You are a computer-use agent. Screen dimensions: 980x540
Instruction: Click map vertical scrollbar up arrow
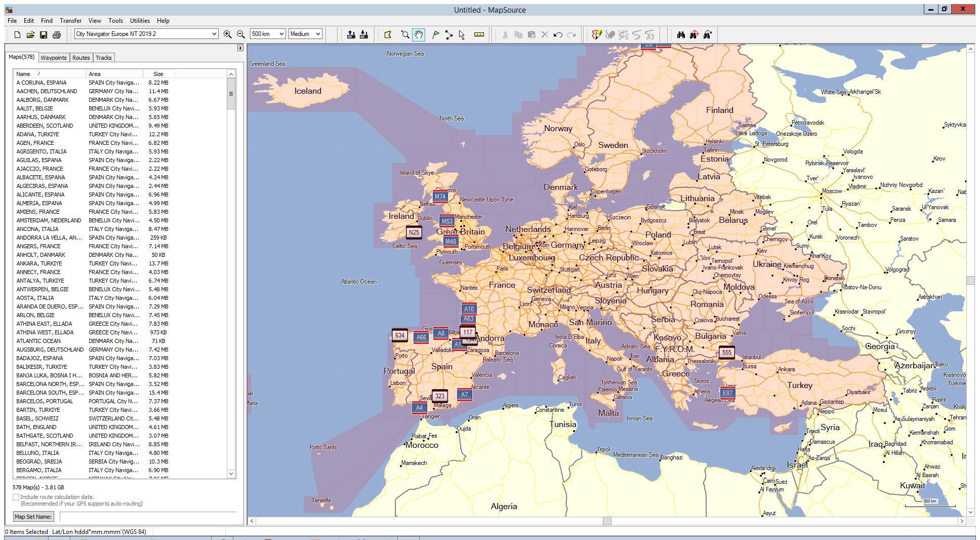click(x=970, y=49)
